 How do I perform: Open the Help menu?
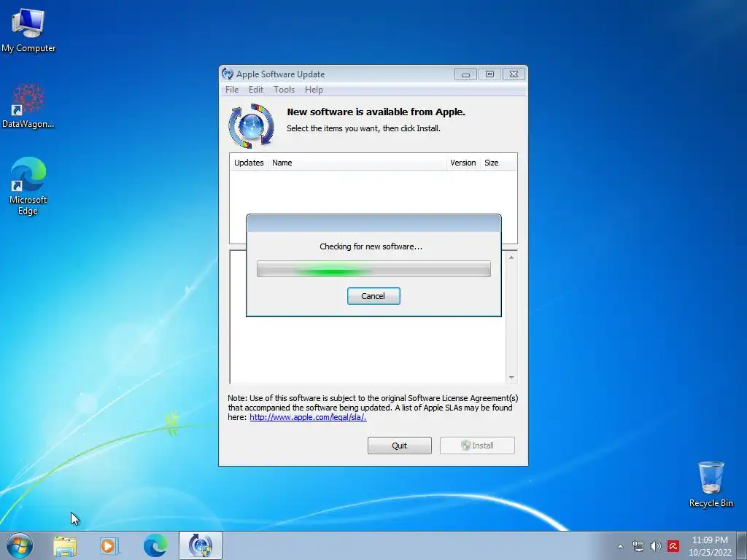click(314, 90)
